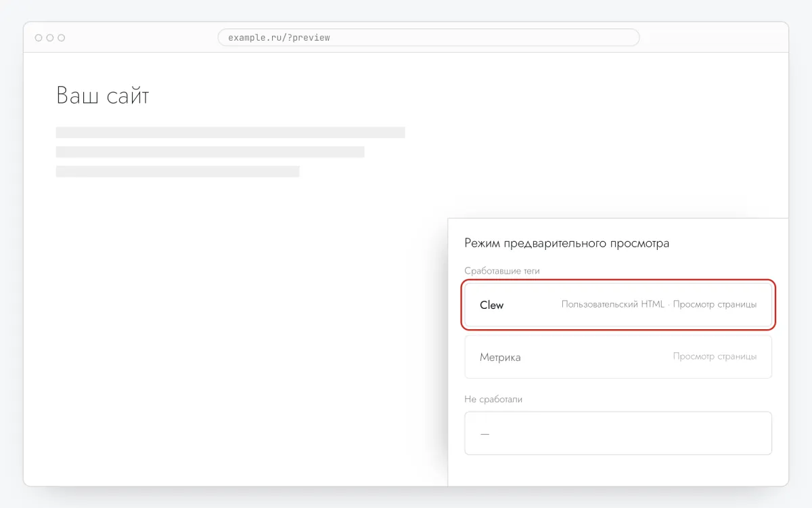Click 'Пользовательский HTML · Просмотр страницы' text in Clew row
Screen dimensions: 812x508
[659, 305]
